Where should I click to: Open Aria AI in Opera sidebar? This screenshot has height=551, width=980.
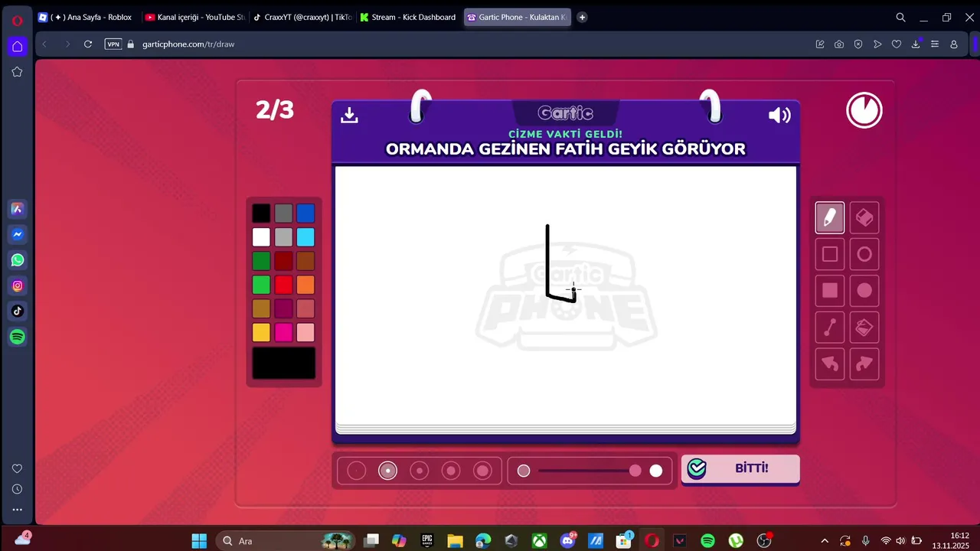[18, 209]
